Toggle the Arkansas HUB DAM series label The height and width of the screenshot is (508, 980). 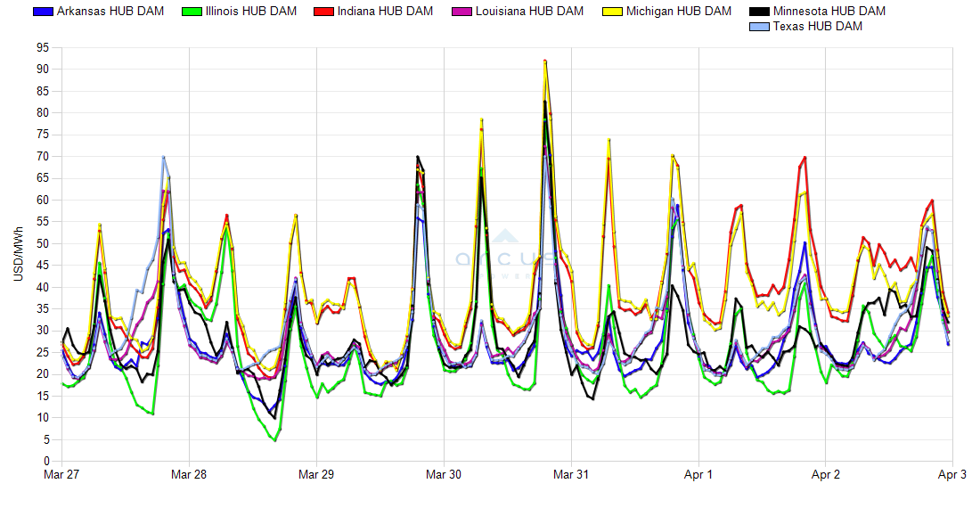[110, 12]
